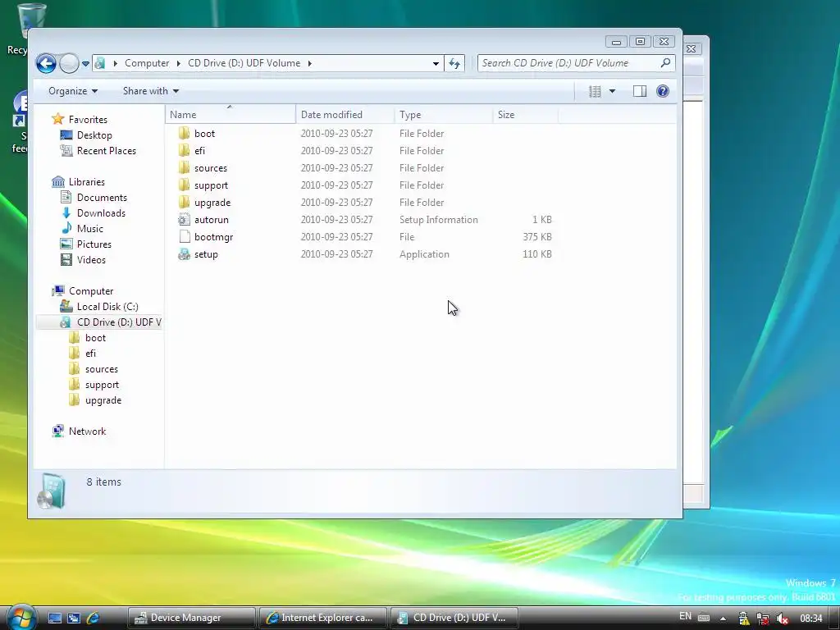
Task: Open the boot folder in the navigation tree
Action: (95, 337)
